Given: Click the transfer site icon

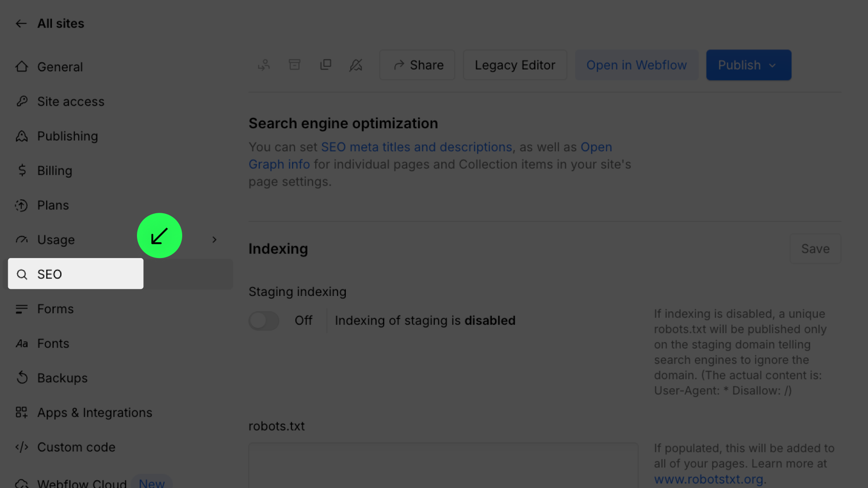Looking at the screenshot, I should click(264, 65).
